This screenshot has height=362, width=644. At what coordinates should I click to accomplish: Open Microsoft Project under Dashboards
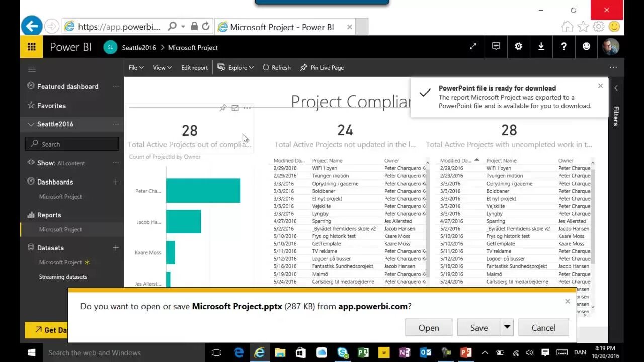tap(60, 197)
